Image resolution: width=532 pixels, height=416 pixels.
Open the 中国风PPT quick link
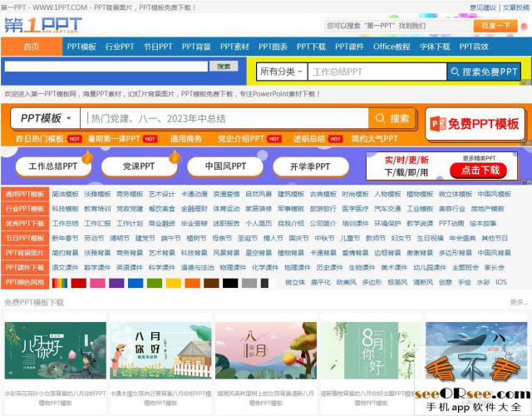(x=227, y=166)
